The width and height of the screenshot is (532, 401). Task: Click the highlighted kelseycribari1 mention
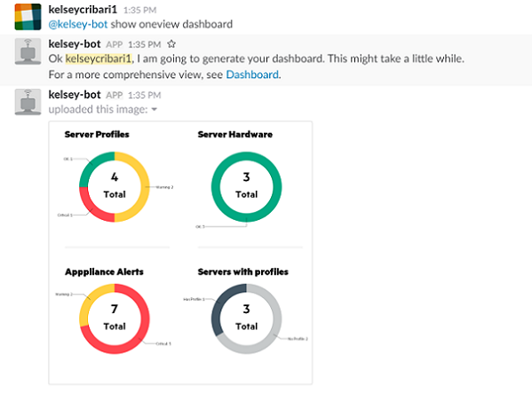[99, 59]
